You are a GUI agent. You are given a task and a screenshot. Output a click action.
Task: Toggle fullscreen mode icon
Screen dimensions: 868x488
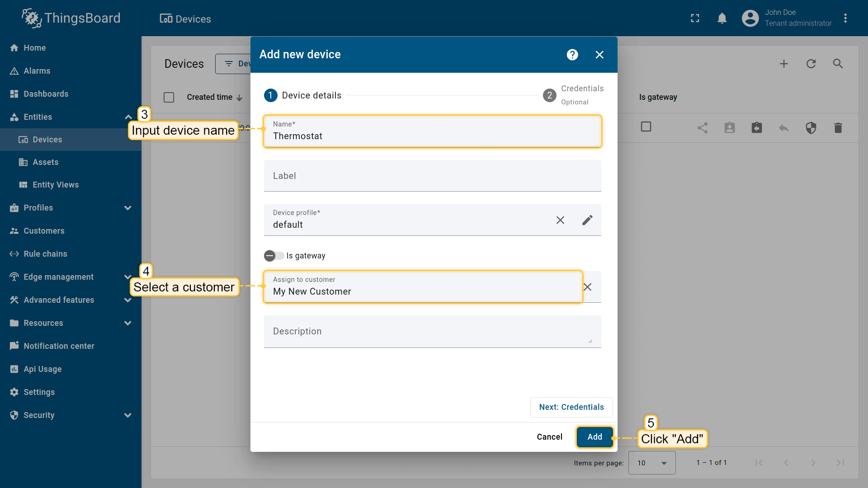pos(695,18)
